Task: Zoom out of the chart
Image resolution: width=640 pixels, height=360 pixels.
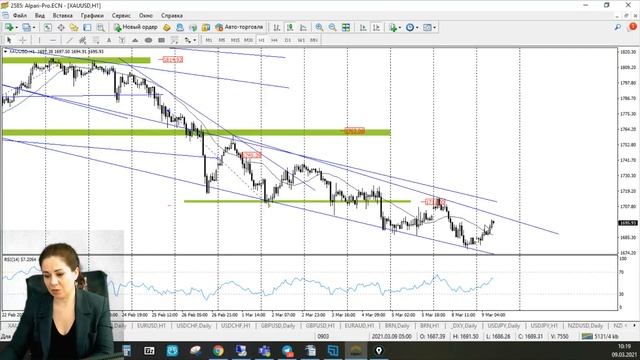Action: 333,27
